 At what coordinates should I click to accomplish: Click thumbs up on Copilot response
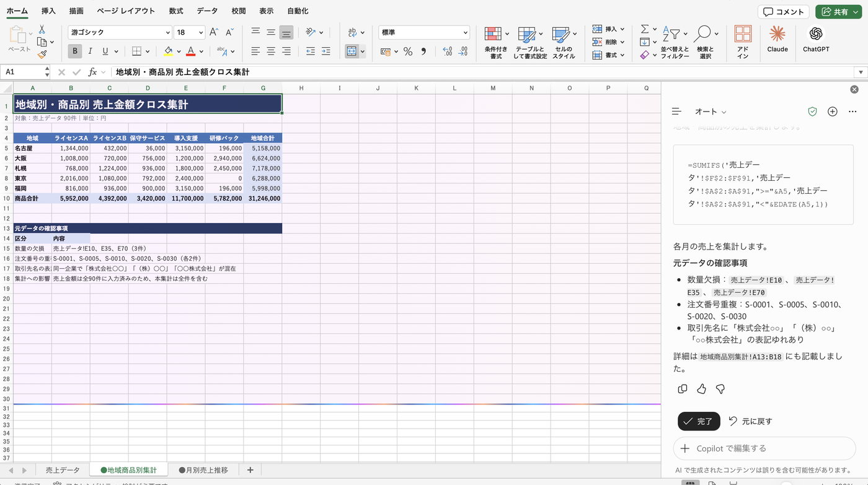click(x=701, y=389)
